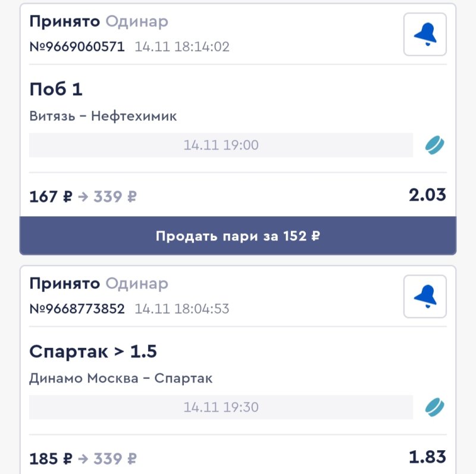Toggle notification bell for bet №9668773852
The width and height of the screenshot is (476, 474).
[425, 297]
